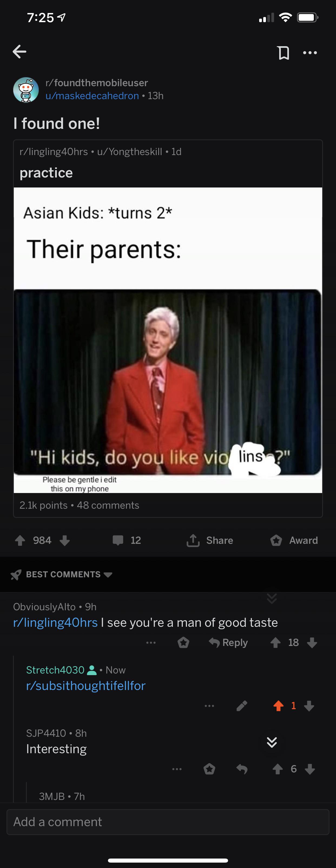This screenshot has height=868, width=336.
Task: Open u/maskedecahedron profile link
Action: tap(92, 96)
